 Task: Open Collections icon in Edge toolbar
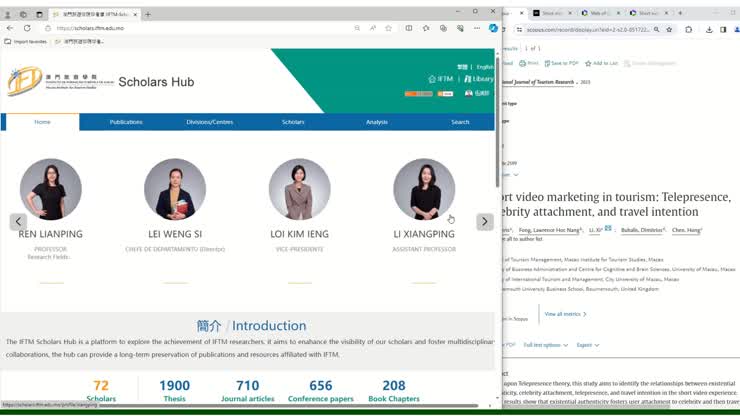click(443, 28)
